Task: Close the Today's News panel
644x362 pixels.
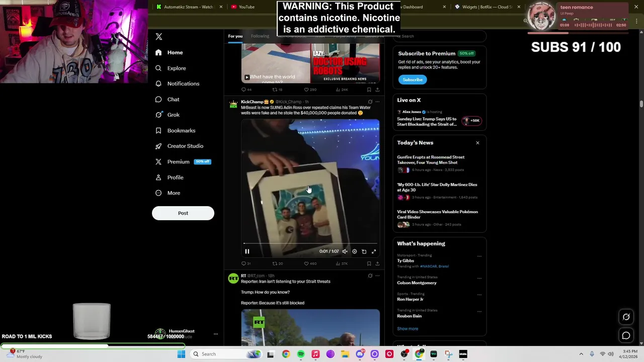Action: point(477,143)
